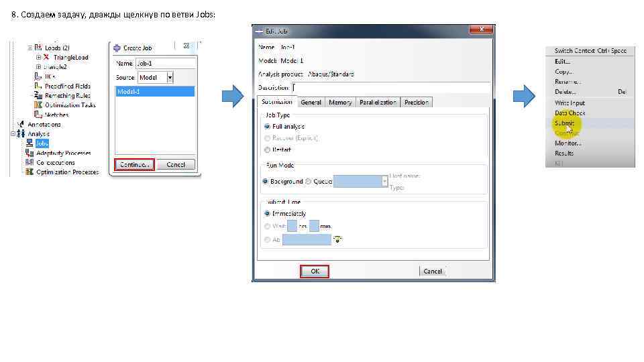Open the Parallelization tab

point(378,102)
